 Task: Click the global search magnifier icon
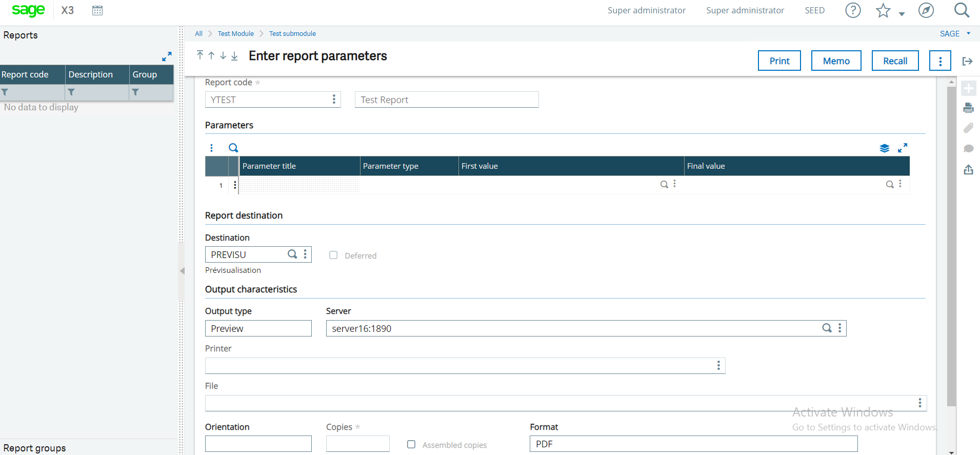click(x=962, y=10)
